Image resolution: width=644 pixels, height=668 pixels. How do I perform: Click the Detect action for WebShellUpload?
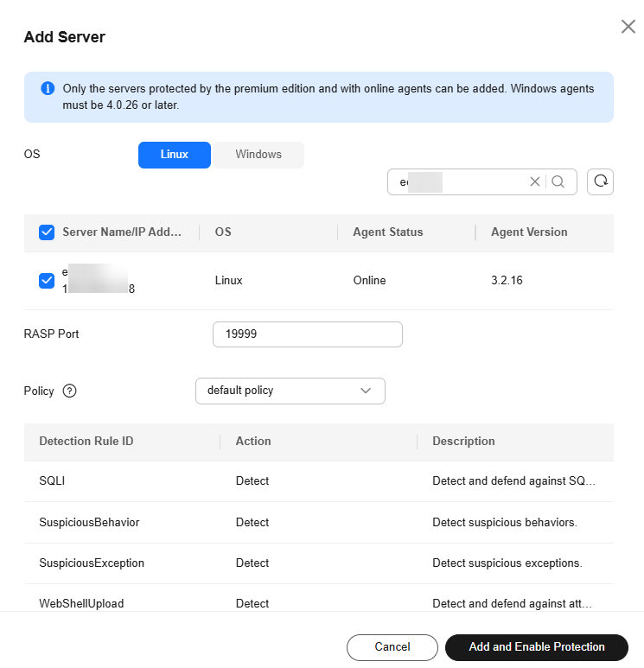pyautogui.click(x=252, y=604)
